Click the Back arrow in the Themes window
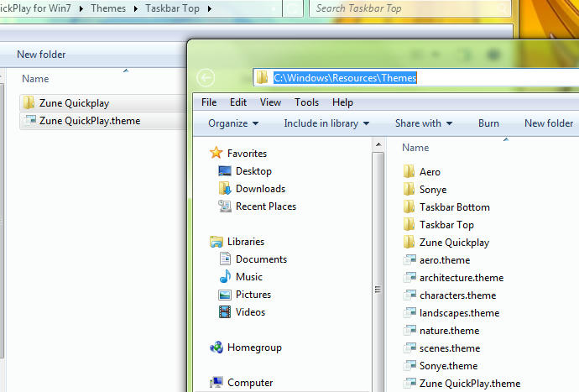 (x=206, y=77)
